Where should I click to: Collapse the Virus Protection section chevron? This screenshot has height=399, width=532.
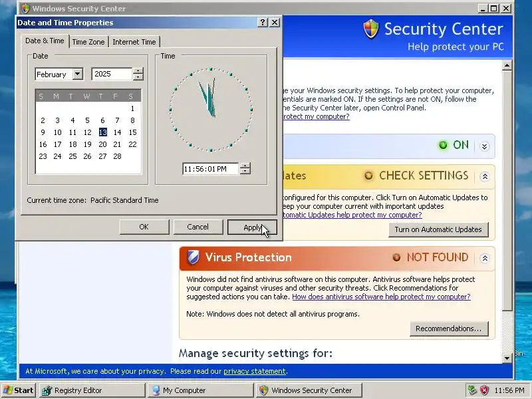coord(485,259)
